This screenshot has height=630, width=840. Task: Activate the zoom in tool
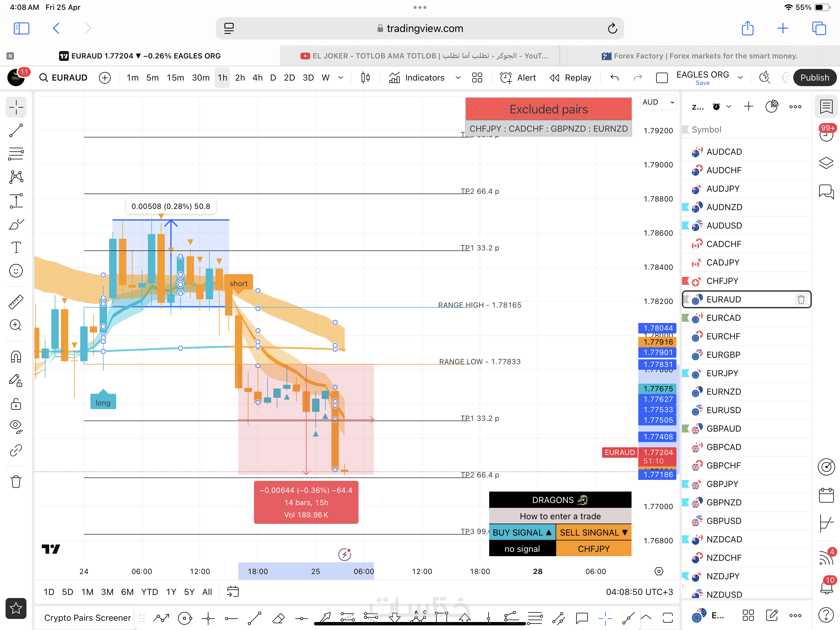click(16, 325)
